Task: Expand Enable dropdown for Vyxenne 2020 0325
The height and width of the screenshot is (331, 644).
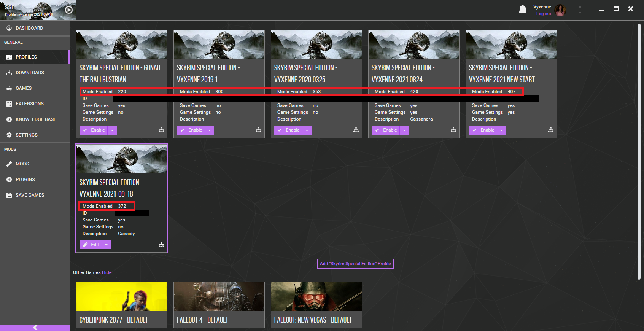Action: pos(307,130)
